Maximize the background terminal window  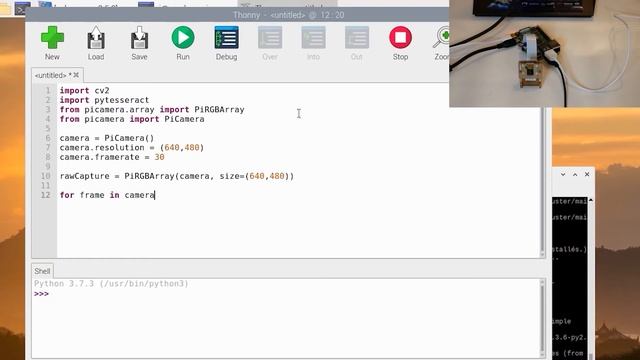pos(575,174)
